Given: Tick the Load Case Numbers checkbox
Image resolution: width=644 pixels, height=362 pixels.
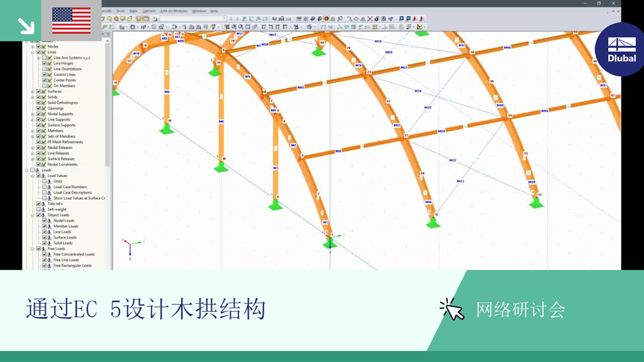Looking at the screenshot, I should pyautogui.click(x=45, y=187).
